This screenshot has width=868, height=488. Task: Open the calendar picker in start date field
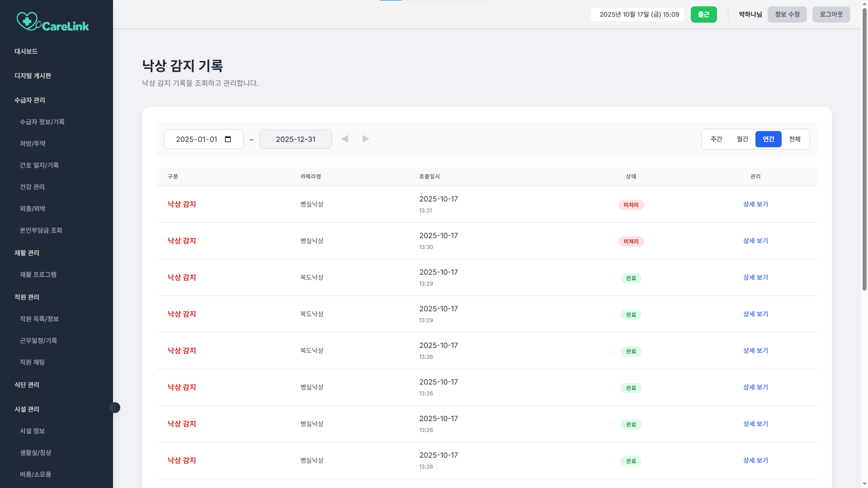pyautogui.click(x=228, y=139)
